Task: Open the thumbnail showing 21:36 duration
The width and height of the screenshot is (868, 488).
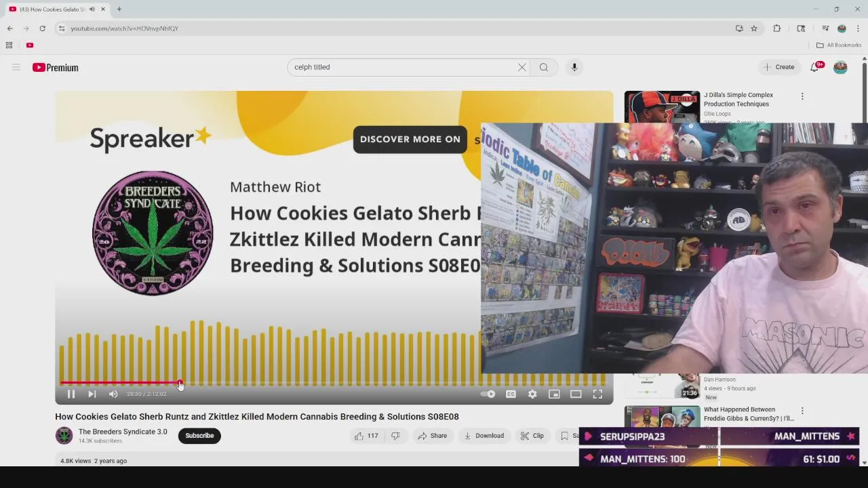Action: 662,386
